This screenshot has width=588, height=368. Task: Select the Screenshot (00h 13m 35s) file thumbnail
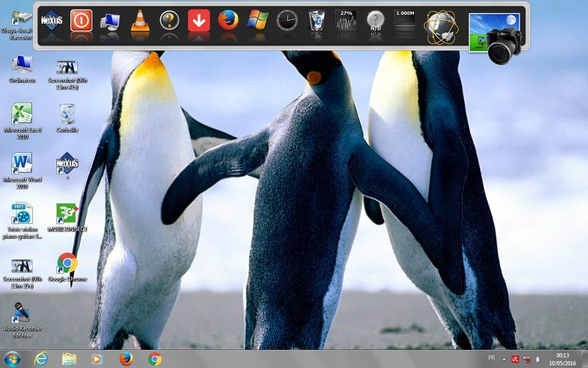(22, 267)
